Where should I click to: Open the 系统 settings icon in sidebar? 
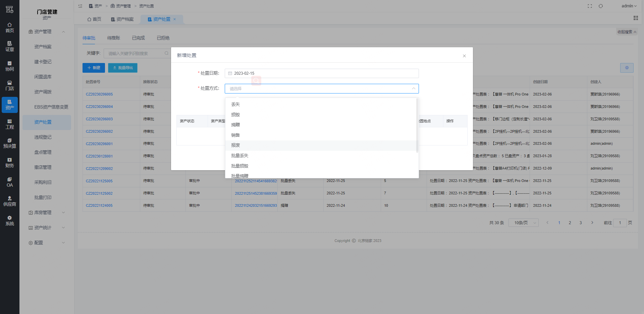click(x=9, y=221)
